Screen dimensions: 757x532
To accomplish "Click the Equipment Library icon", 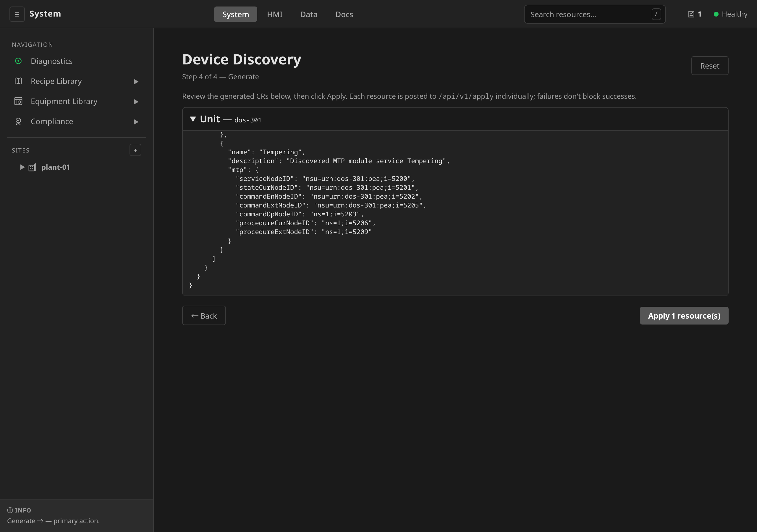I will pos(18,101).
